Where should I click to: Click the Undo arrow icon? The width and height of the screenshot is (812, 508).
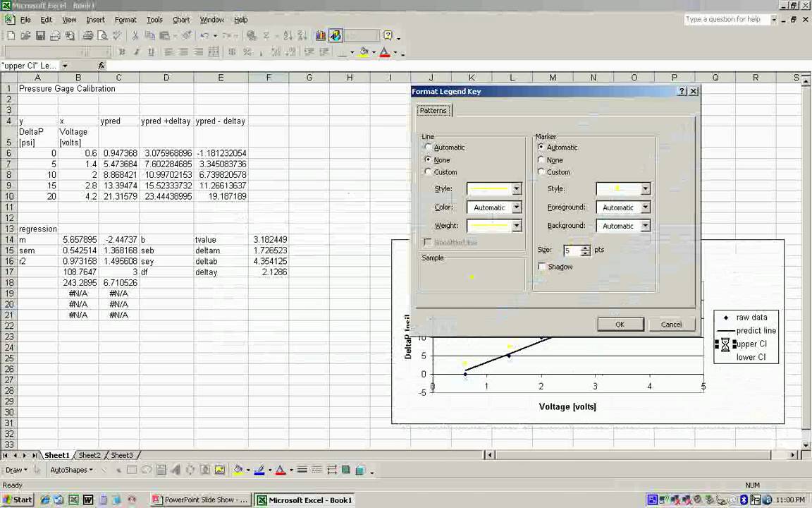coord(205,36)
